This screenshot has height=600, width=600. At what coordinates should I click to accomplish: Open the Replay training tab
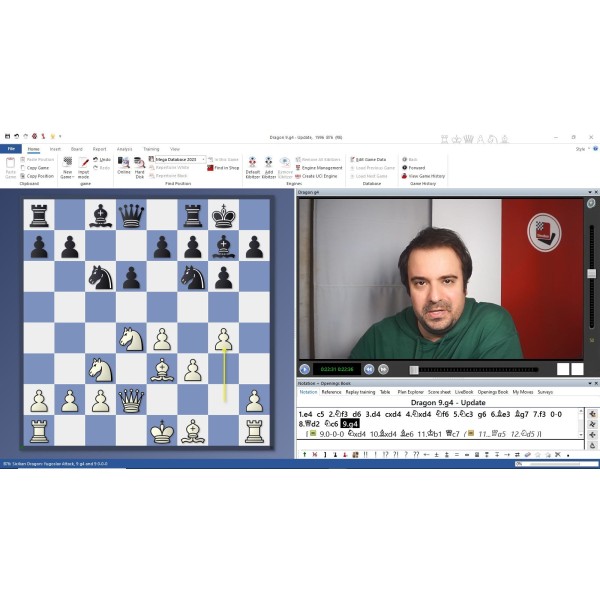click(360, 392)
